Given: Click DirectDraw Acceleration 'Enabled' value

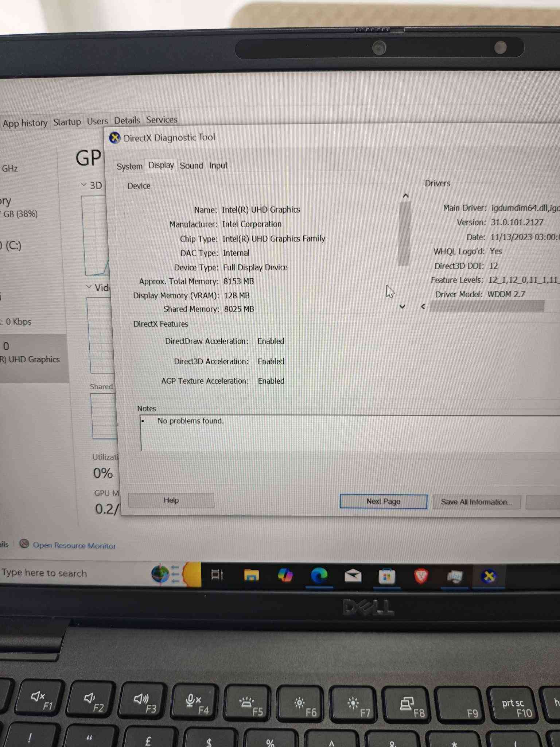Looking at the screenshot, I should pos(271,341).
